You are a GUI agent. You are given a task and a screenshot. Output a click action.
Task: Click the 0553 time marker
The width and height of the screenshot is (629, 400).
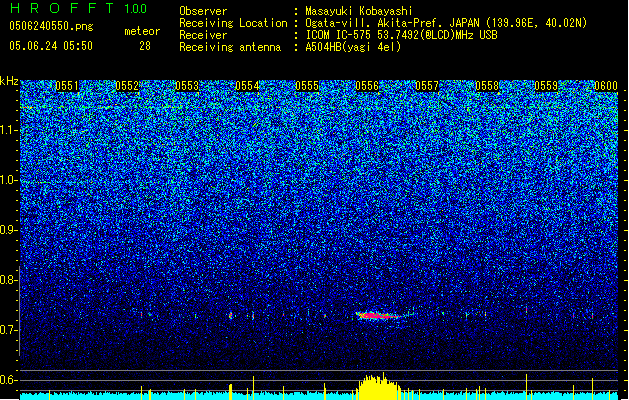[x=187, y=86]
